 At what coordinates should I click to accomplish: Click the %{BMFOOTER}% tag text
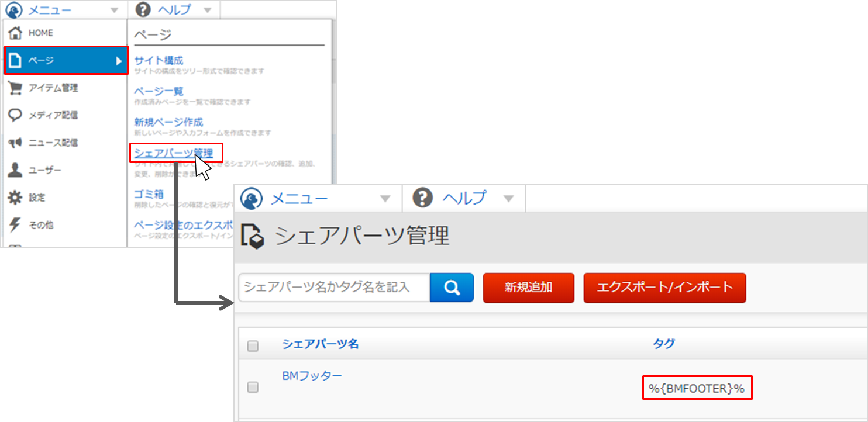[x=697, y=388]
